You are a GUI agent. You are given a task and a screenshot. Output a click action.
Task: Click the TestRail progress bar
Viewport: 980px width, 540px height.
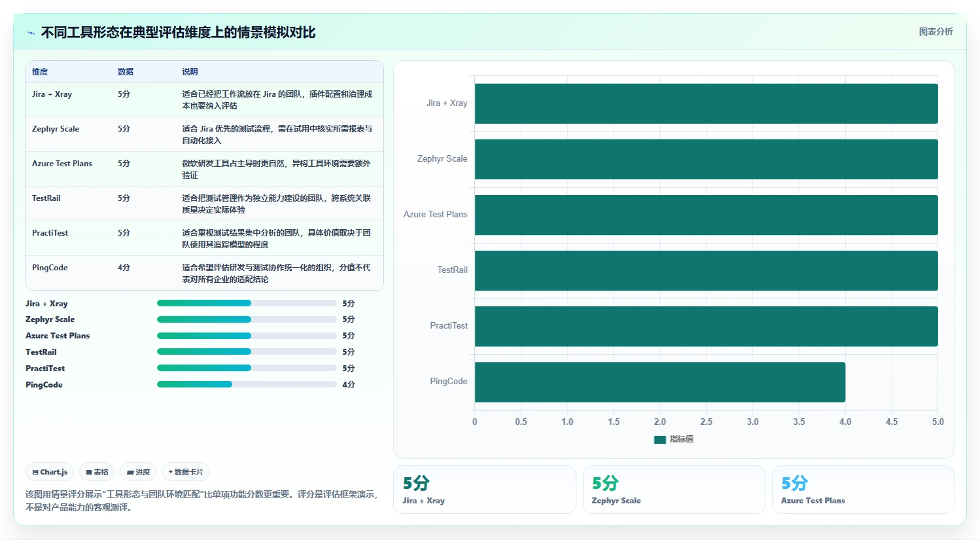point(247,352)
